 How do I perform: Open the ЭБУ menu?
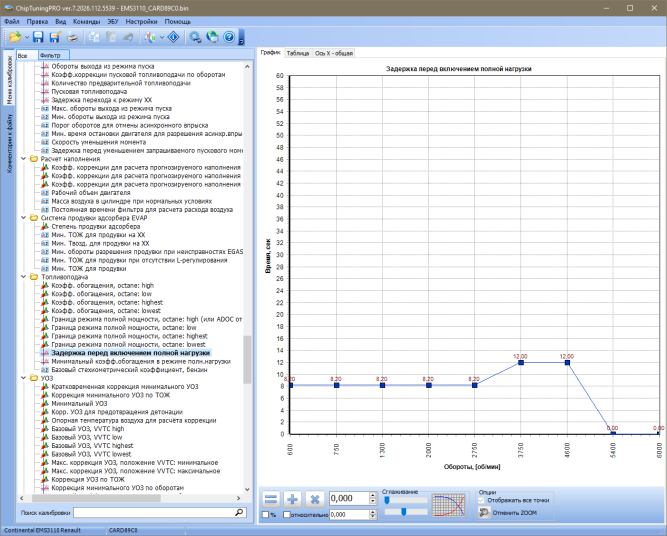click(x=113, y=21)
